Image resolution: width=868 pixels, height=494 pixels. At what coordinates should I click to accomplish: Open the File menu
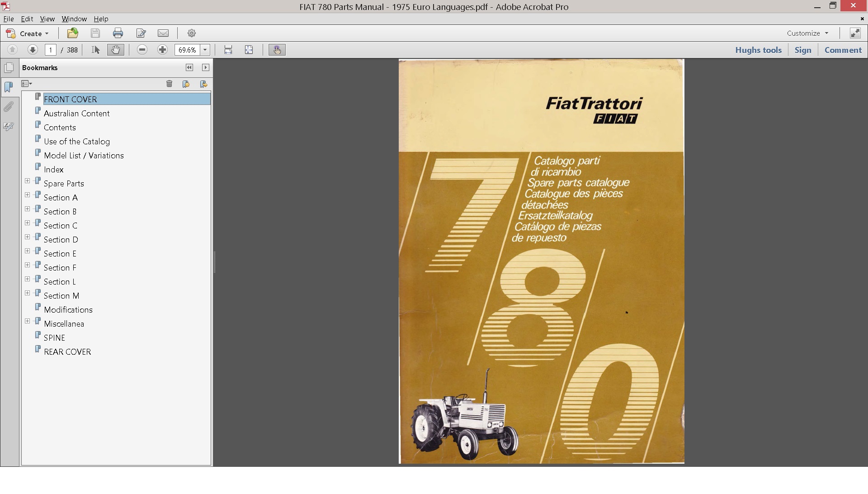point(9,19)
